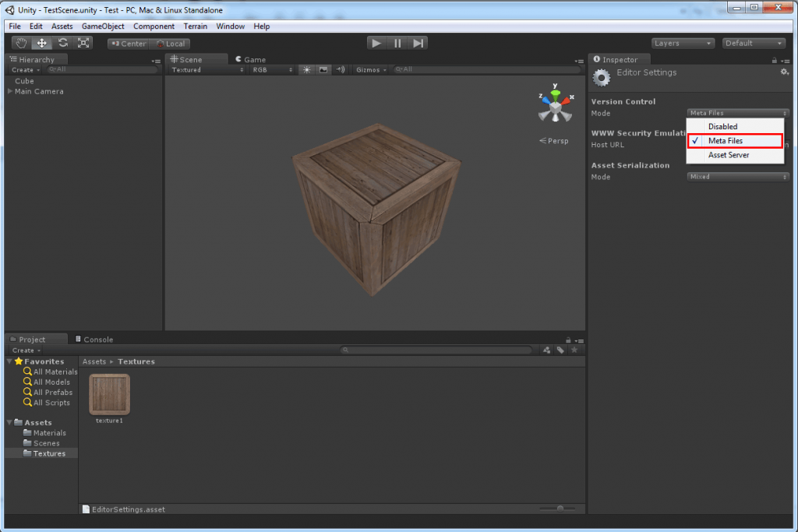The width and height of the screenshot is (798, 532).
Task: Click the Project search field
Action: pos(436,350)
